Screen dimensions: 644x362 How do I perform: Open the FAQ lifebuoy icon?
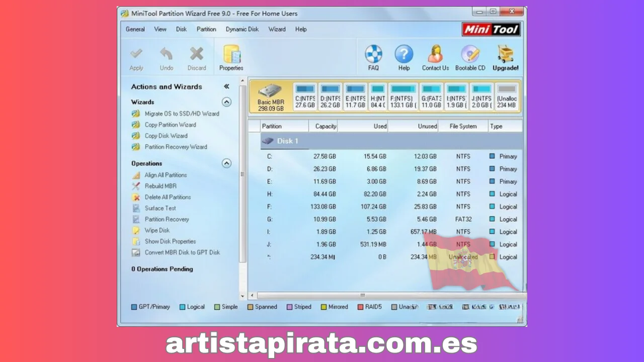click(373, 54)
